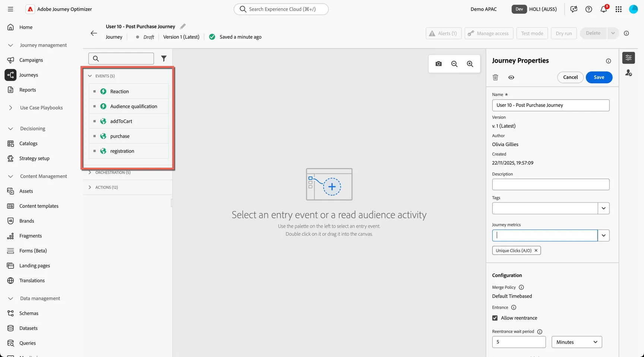Viewport: 644px width, 357px height.
Task: Expand the Actions section
Action: point(90,187)
